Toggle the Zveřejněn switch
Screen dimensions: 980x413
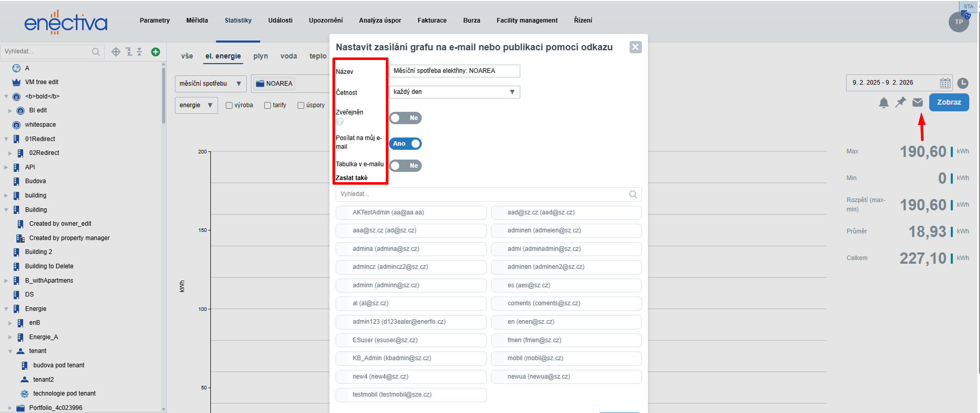405,118
